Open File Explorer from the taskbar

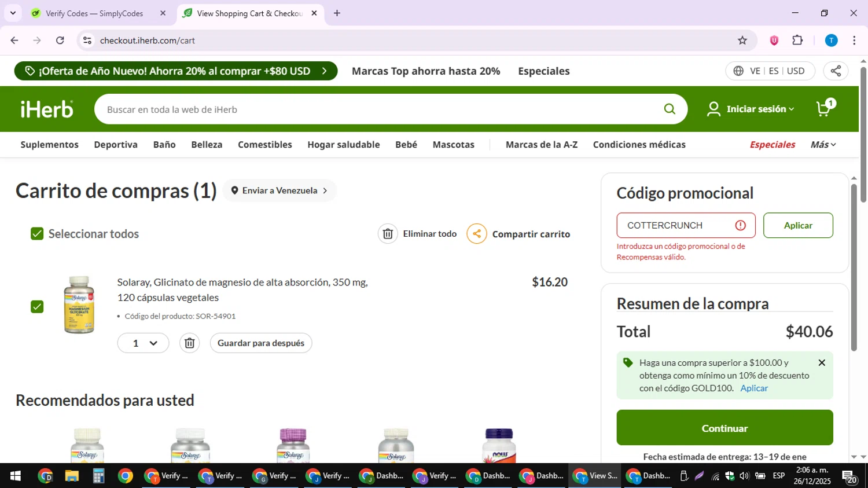tap(72, 476)
